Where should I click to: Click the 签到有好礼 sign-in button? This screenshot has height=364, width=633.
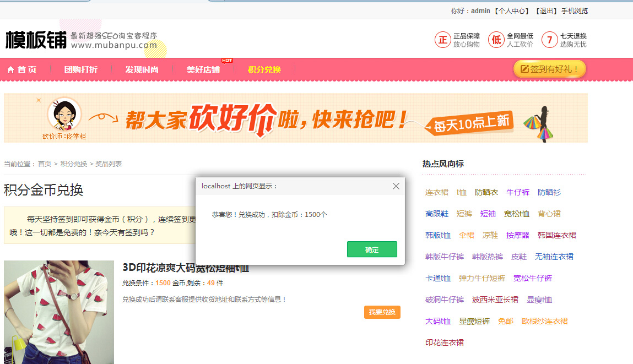(549, 69)
